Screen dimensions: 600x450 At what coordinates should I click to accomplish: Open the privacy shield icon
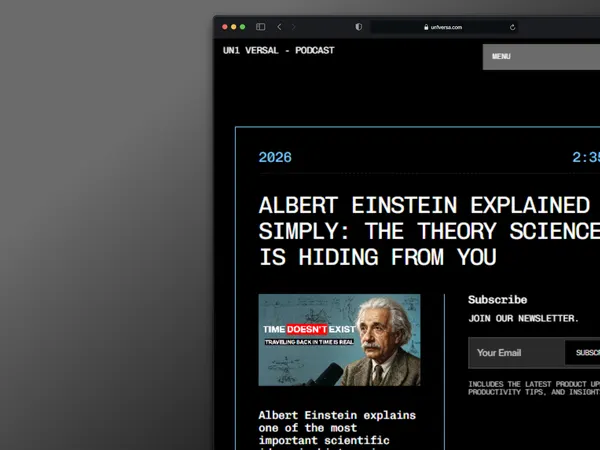coord(359,27)
